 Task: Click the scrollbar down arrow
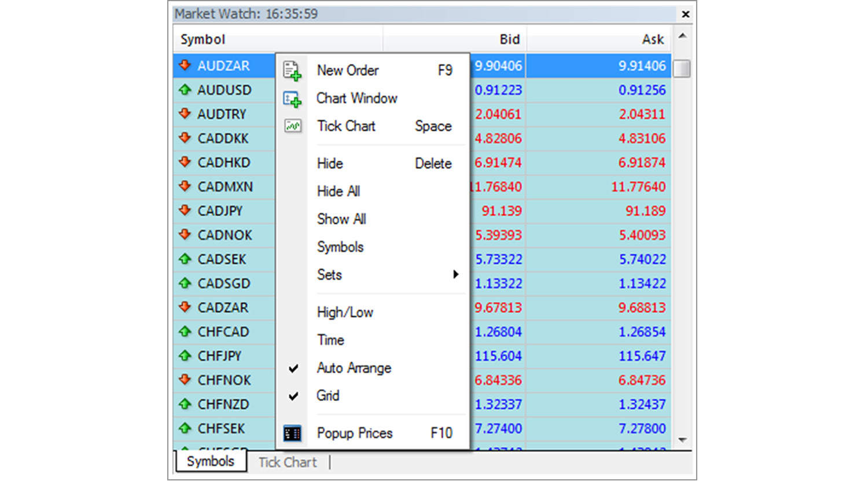coord(682,440)
